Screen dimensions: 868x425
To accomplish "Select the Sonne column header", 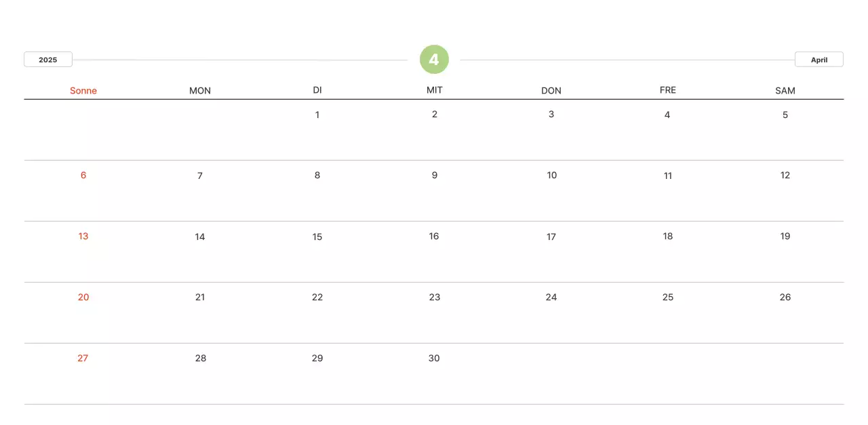I will click(83, 91).
